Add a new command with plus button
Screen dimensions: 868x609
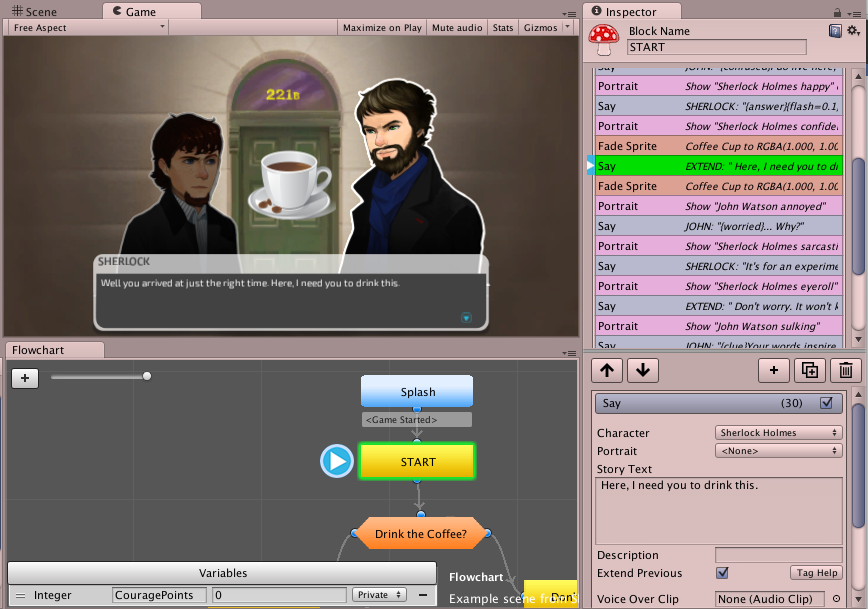pyautogui.click(x=774, y=370)
